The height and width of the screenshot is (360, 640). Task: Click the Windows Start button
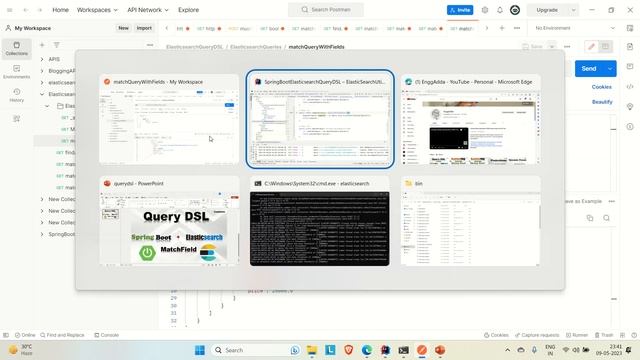pos(200,350)
